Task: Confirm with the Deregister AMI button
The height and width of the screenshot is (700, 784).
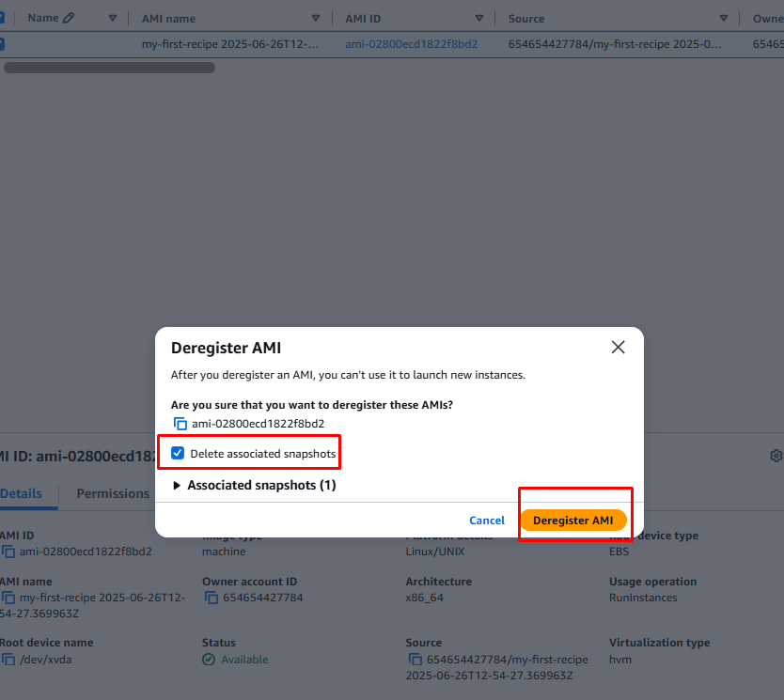Action: click(x=572, y=521)
